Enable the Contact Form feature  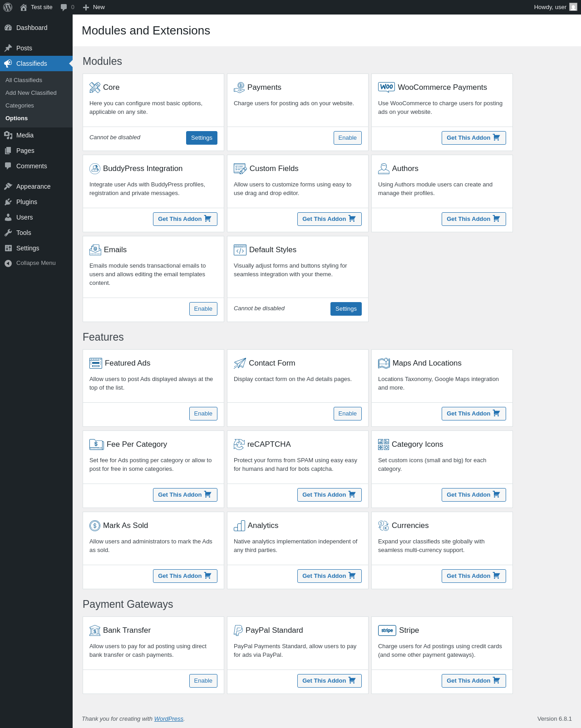coord(348,414)
